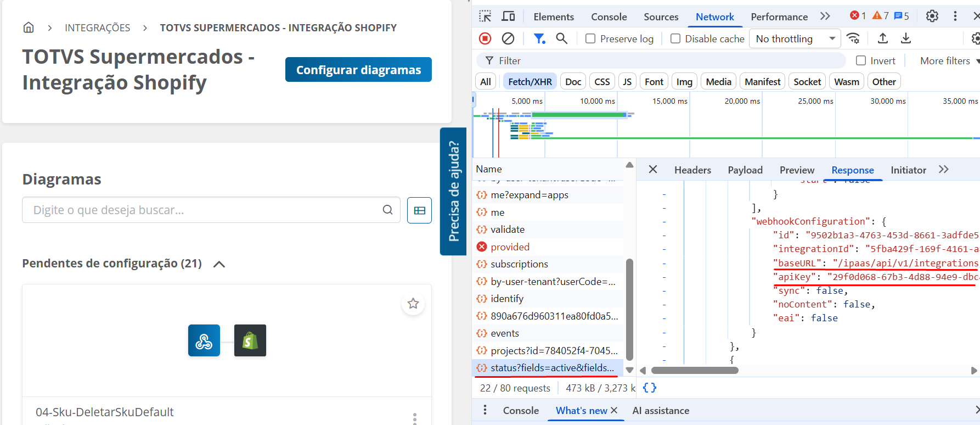Toggle the CSS filter chip

point(602,82)
